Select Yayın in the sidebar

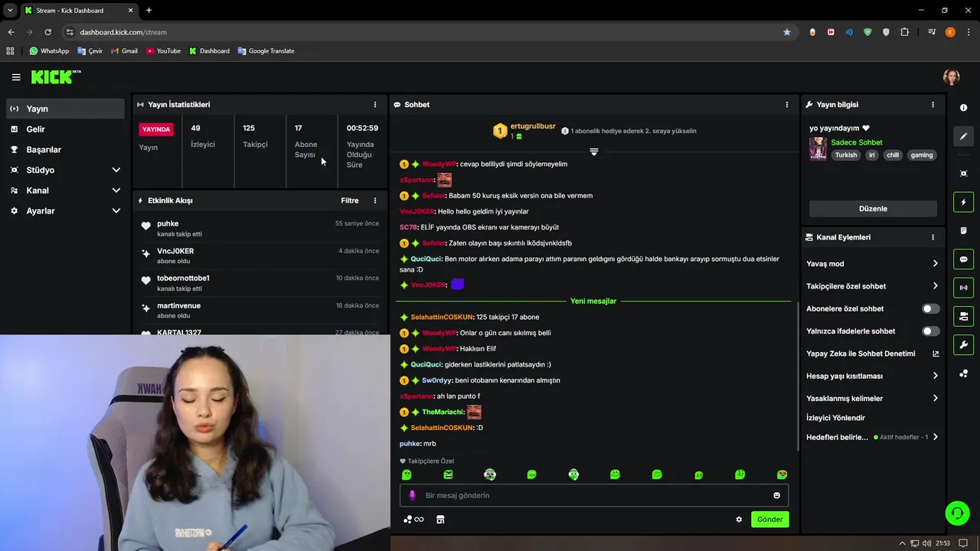click(x=65, y=109)
